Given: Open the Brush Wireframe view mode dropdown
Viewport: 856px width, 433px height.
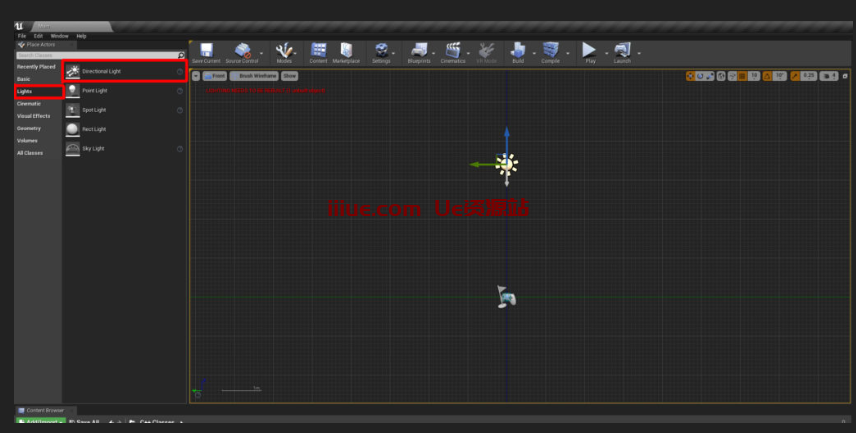Looking at the screenshot, I should pyautogui.click(x=254, y=76).
